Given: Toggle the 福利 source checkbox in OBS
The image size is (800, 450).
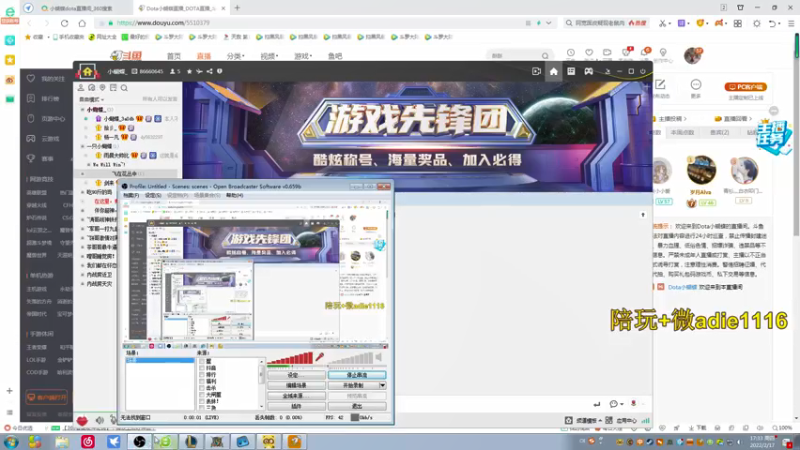Looking at the screenshot, I should 202,381.
